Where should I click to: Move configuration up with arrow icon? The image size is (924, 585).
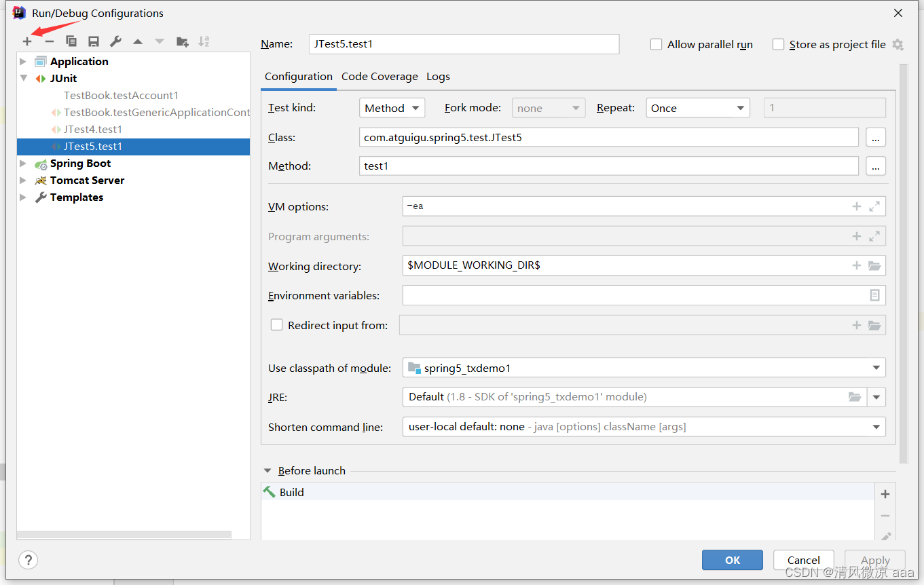click(138, 41)
